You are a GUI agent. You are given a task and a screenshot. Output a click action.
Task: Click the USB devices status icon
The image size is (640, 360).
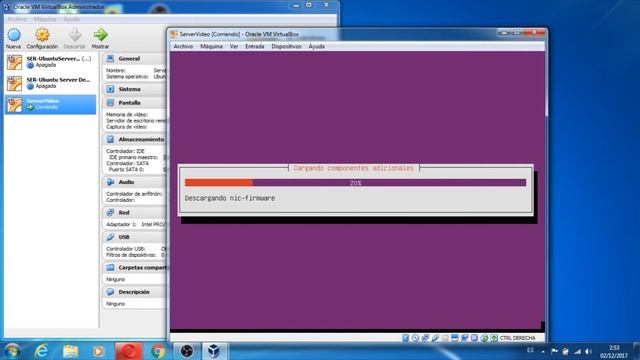pyautogui.click(x=435, y=338)
